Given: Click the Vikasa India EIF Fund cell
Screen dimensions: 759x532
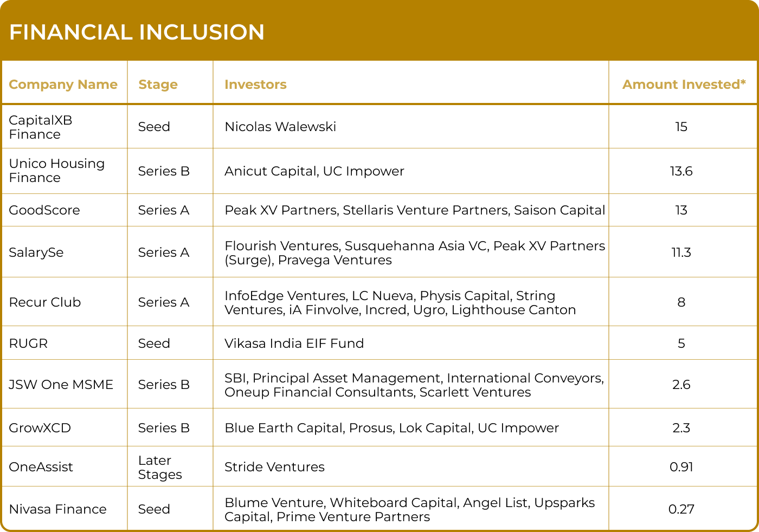Looking at the screenshot, I should click(x=294, y=343).
